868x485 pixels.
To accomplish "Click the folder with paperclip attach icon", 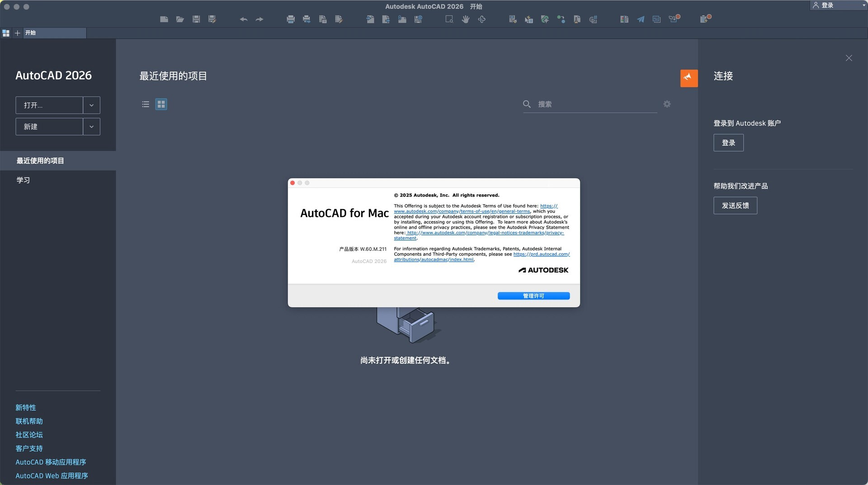I will 402,19.
